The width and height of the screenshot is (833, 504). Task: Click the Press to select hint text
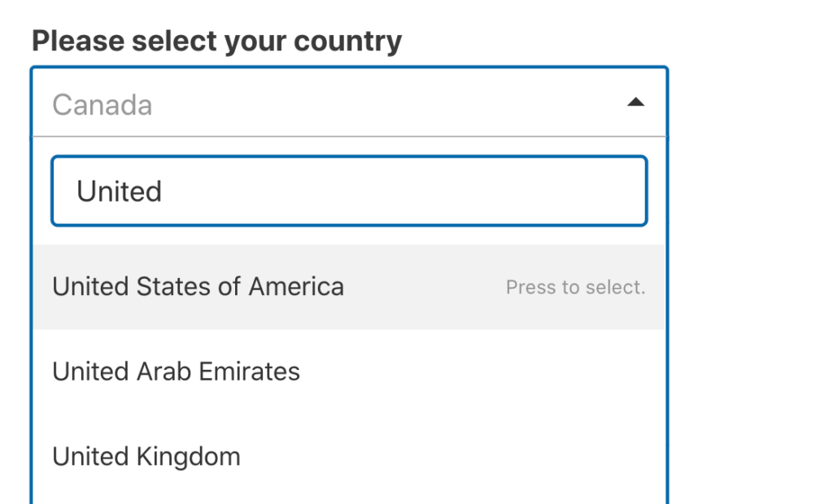[x=577, y=286]
